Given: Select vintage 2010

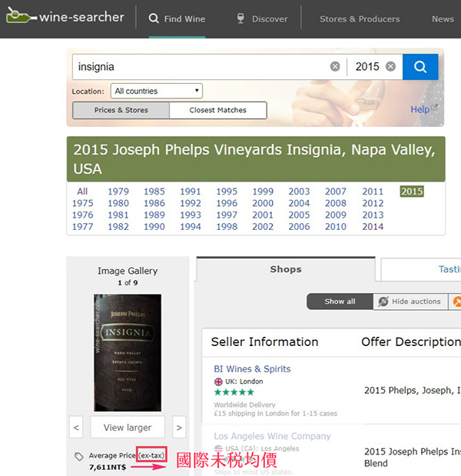Looking at the screenshot, I should coord(336,226).
